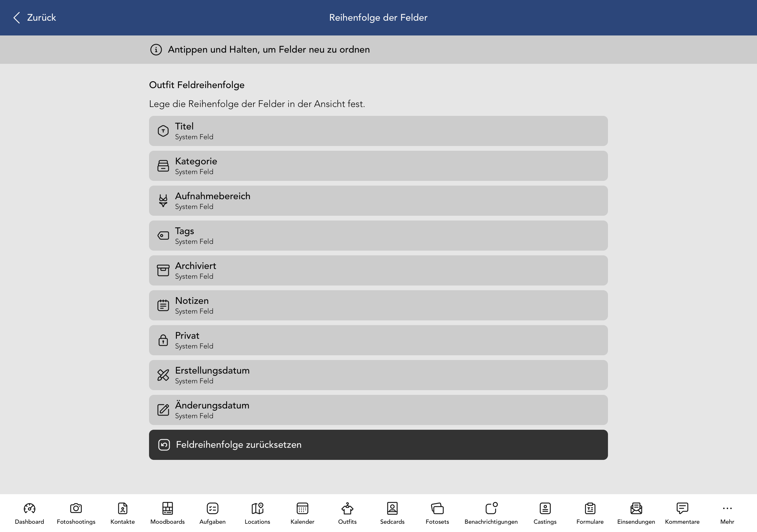This screenshot has height=532, width=757.
Task: Click the Notizen notepad icon
Action: (163, 305)
